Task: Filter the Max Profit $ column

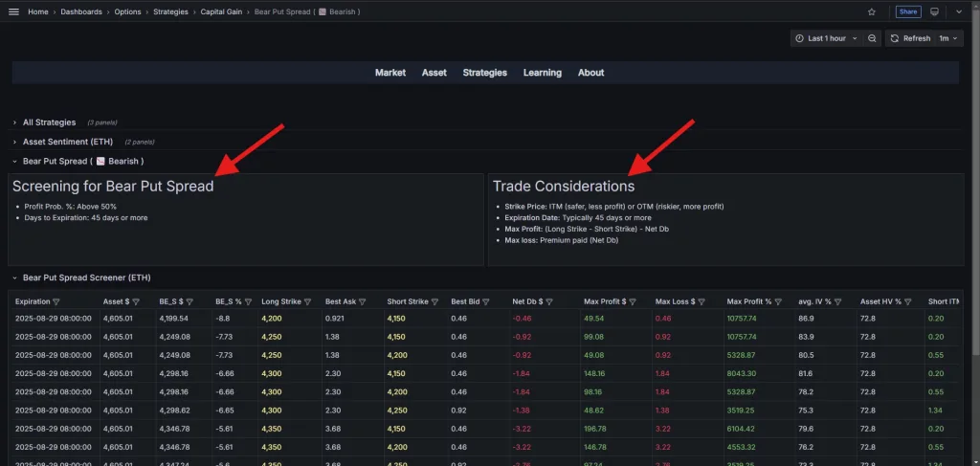Action: pyautogui.click(x=632, y=301)
